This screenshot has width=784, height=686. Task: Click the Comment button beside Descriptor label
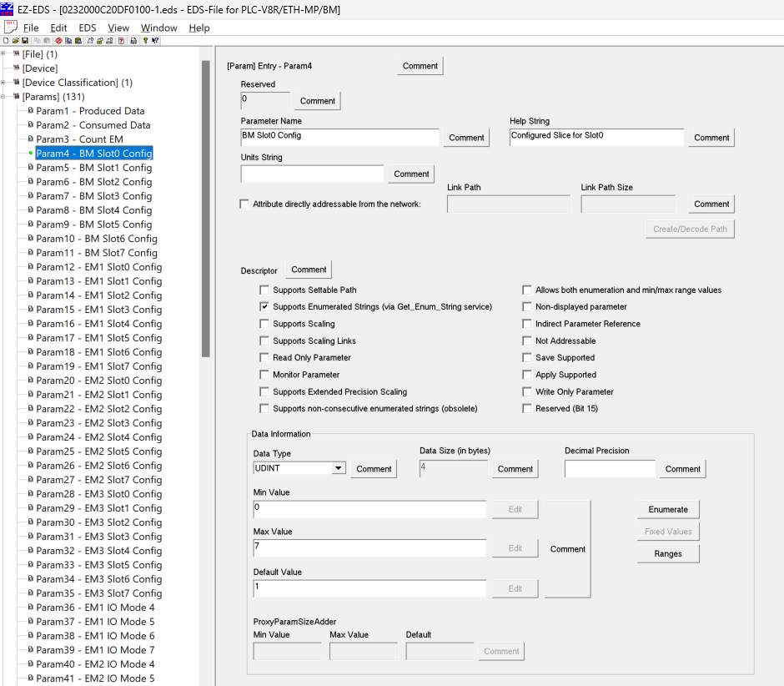309,270
